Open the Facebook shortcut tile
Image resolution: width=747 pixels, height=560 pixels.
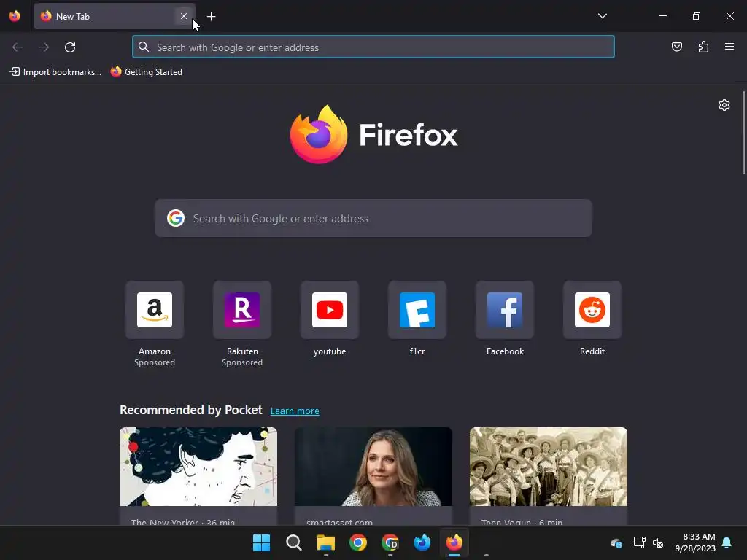click(x=505, y=310)
